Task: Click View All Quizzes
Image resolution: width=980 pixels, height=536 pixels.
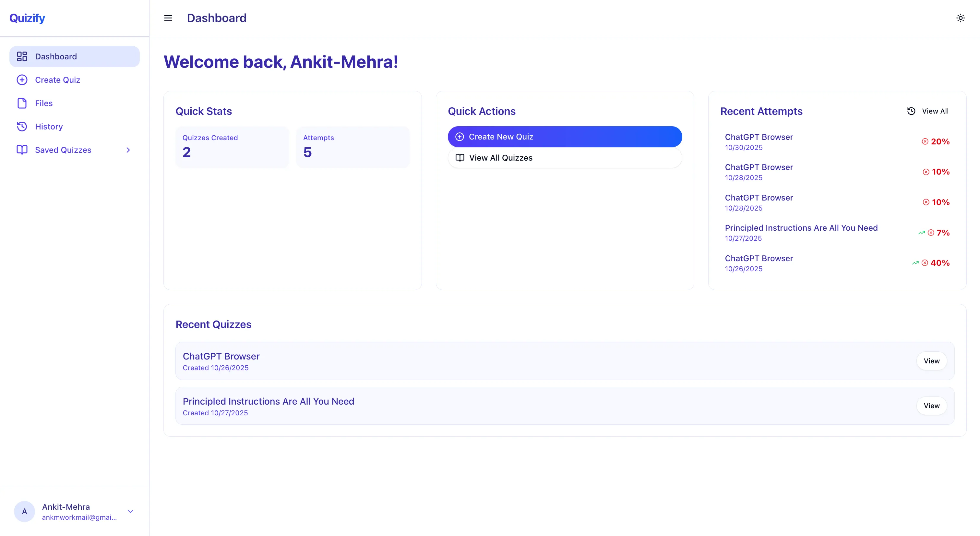Action: (x=565, y=158)
